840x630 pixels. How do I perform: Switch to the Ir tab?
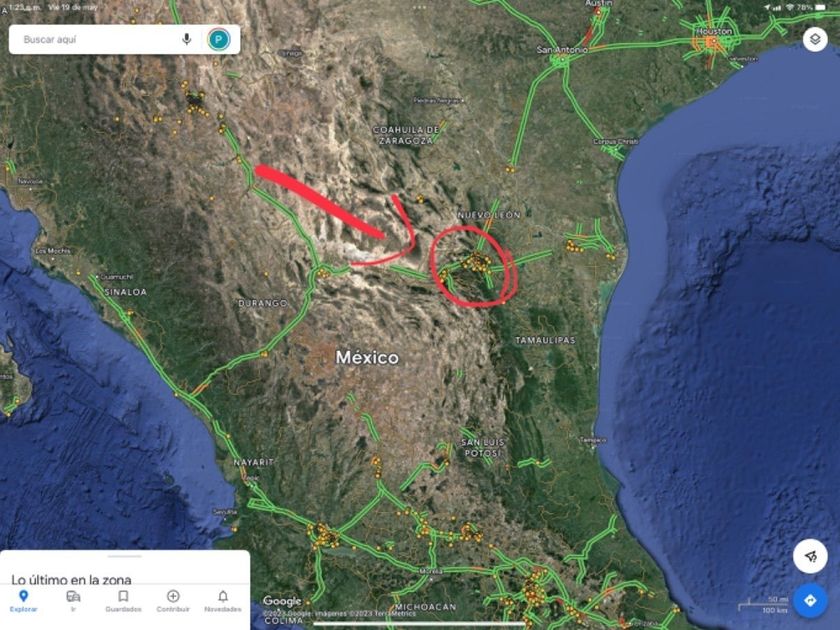click(73, 601)
